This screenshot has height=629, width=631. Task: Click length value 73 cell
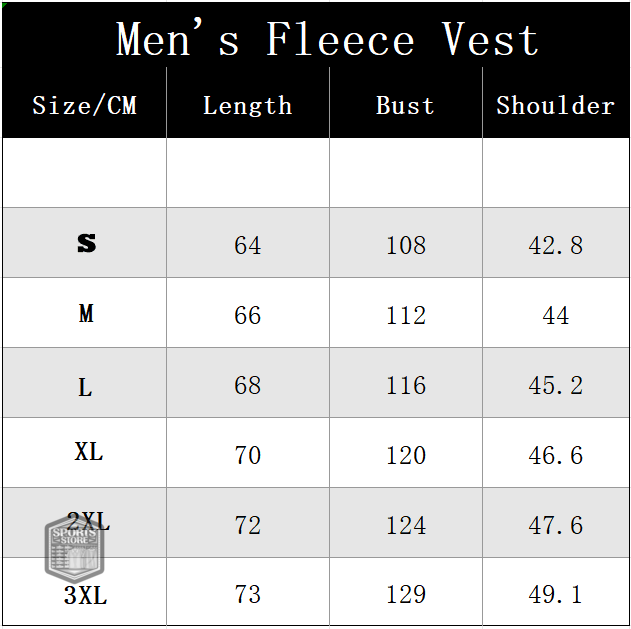(248, 592)
